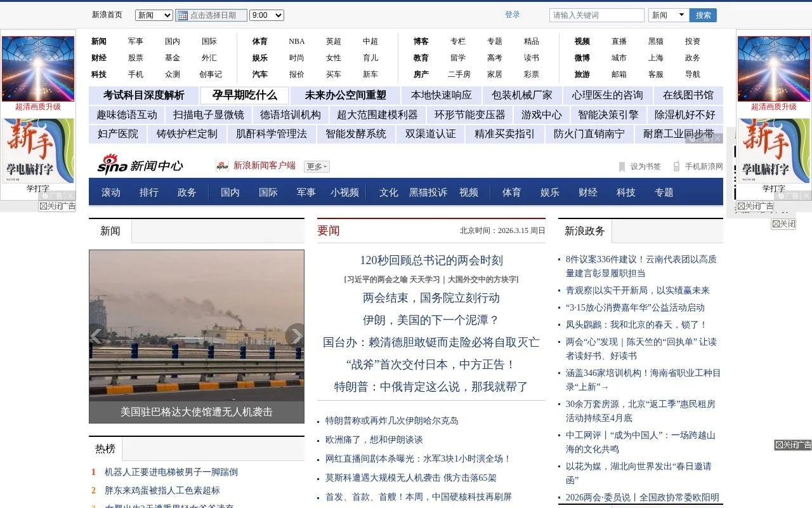Open 军事 from the blue nav bar
Viewport: 812px width, 508px height.
(x=306, y=192)
